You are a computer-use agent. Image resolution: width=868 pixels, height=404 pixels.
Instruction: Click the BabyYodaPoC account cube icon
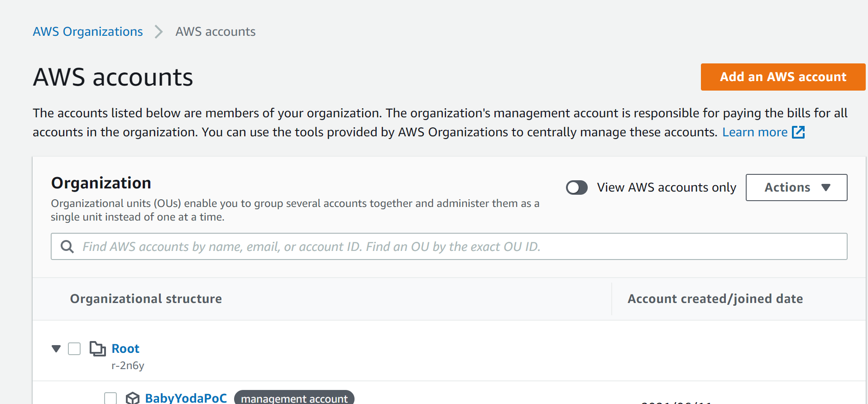[x=133, y=398]
